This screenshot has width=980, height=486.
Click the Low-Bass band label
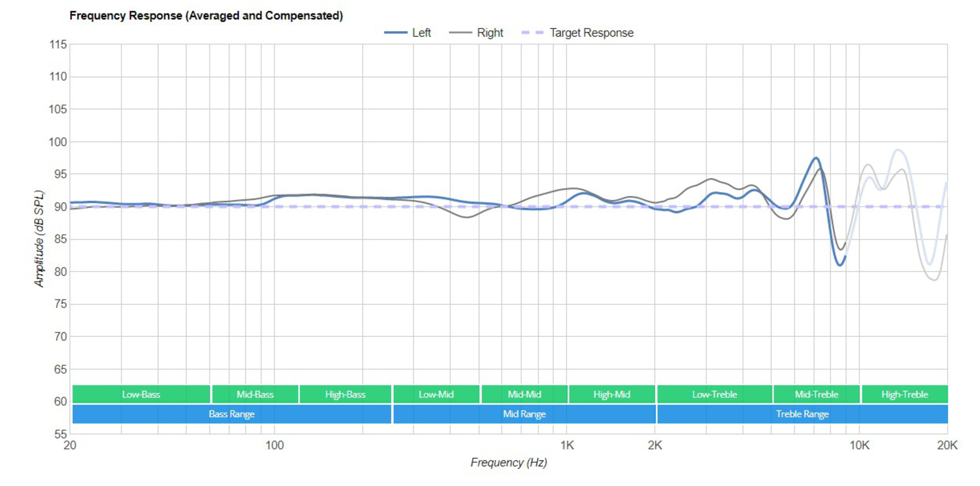141,394
